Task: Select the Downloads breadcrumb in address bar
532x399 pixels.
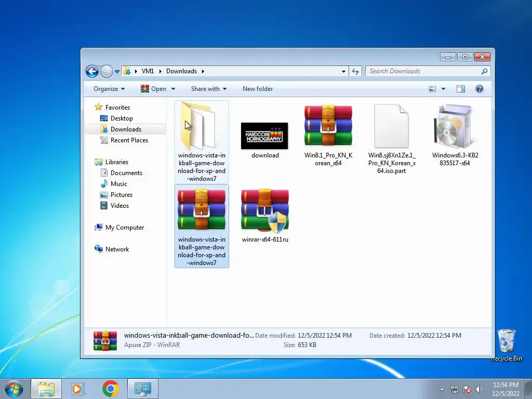Action: pos(181,71)
